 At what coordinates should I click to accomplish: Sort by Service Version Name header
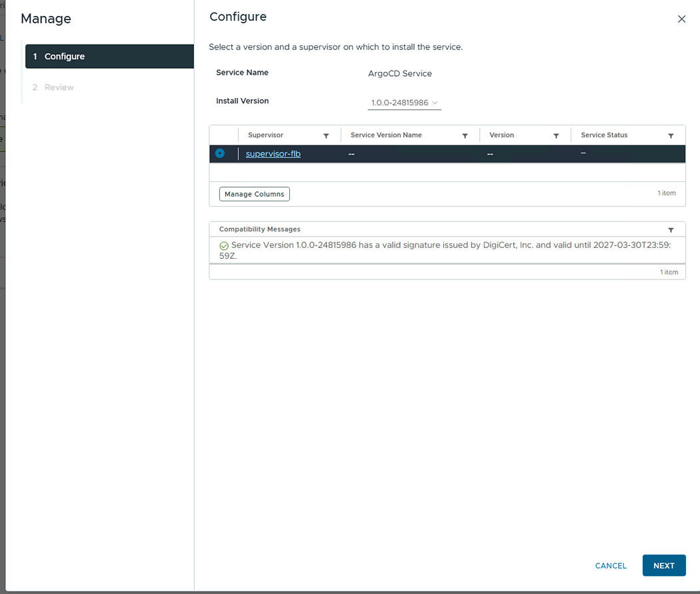pos(386,135)
